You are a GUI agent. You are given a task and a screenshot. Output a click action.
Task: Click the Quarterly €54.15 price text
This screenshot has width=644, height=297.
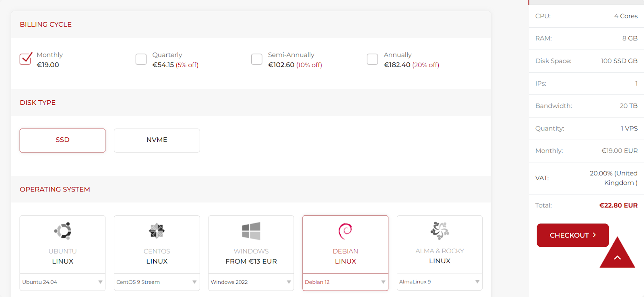175,65
